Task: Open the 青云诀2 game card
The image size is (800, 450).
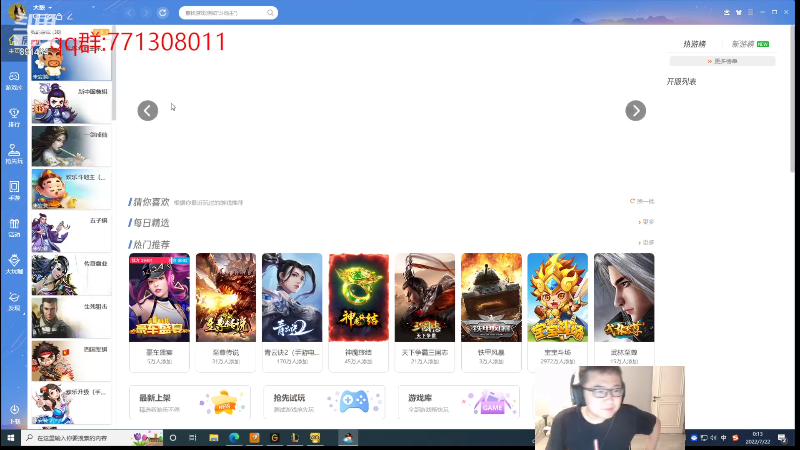Action: point(292,312)
